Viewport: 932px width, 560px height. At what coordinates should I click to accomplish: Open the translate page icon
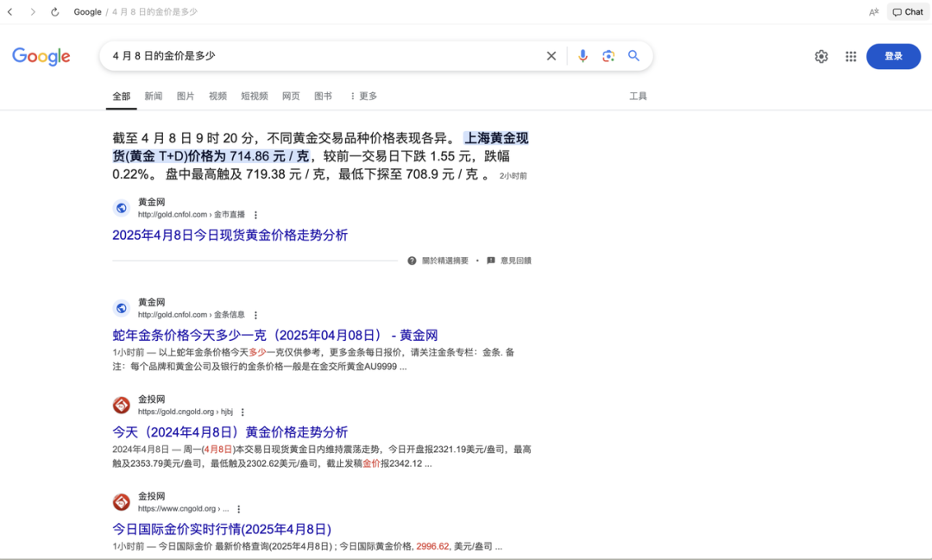872,11
